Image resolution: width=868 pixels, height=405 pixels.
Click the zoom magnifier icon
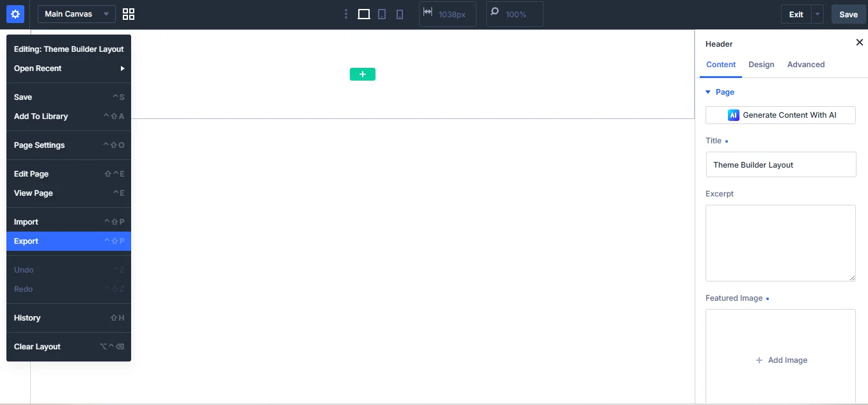tap(494, 12)
